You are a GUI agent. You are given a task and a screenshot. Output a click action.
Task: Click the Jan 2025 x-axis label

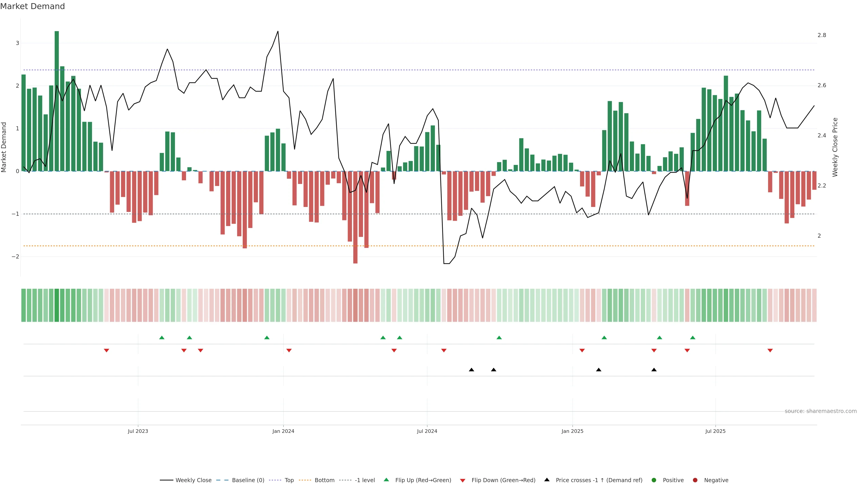pos(572,431)
